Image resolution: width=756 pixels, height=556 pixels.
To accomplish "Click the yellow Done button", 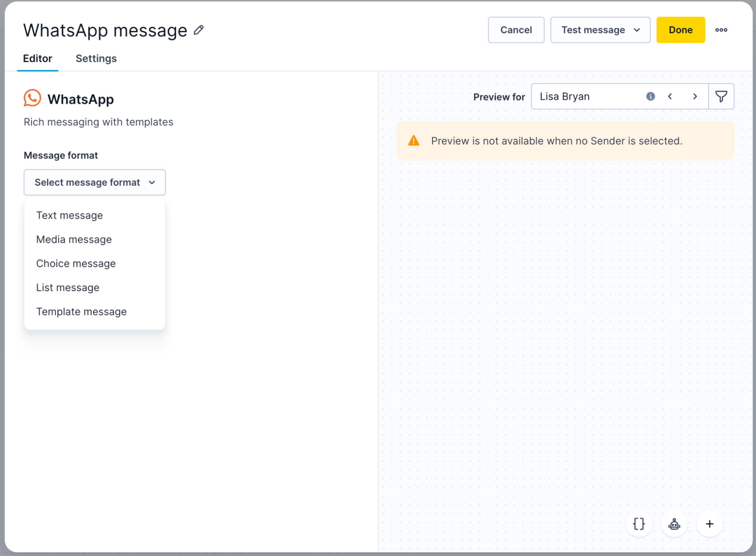I will [x=680, y=30].
